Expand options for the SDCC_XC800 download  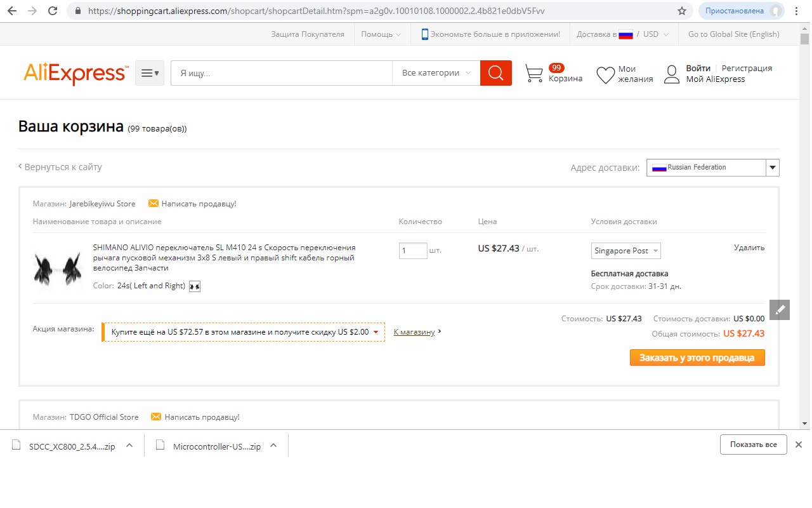coord(129,445)
